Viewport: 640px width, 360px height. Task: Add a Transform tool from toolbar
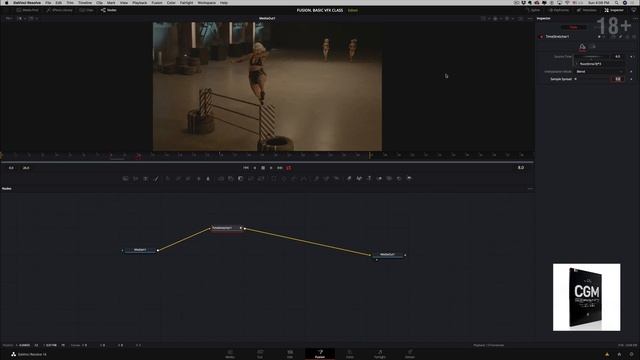pyautogui.click(x=261, y=179)
